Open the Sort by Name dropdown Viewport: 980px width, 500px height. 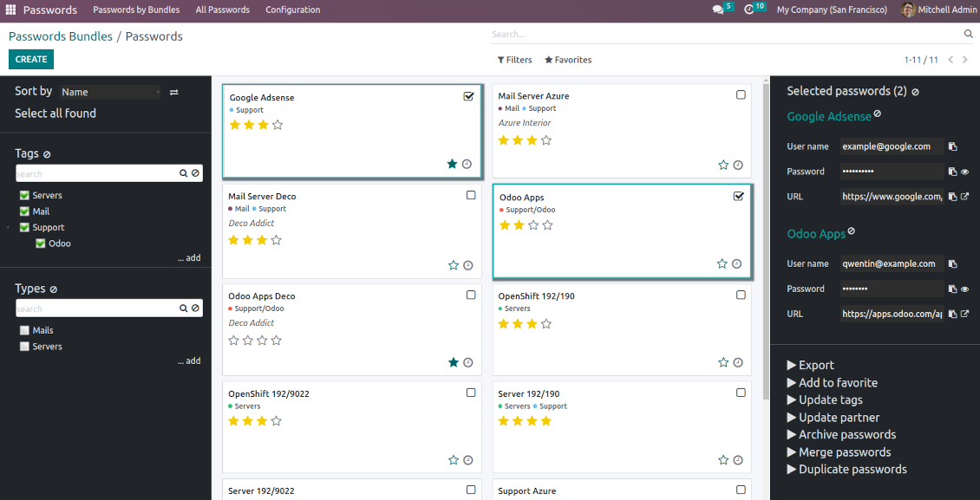111,92
